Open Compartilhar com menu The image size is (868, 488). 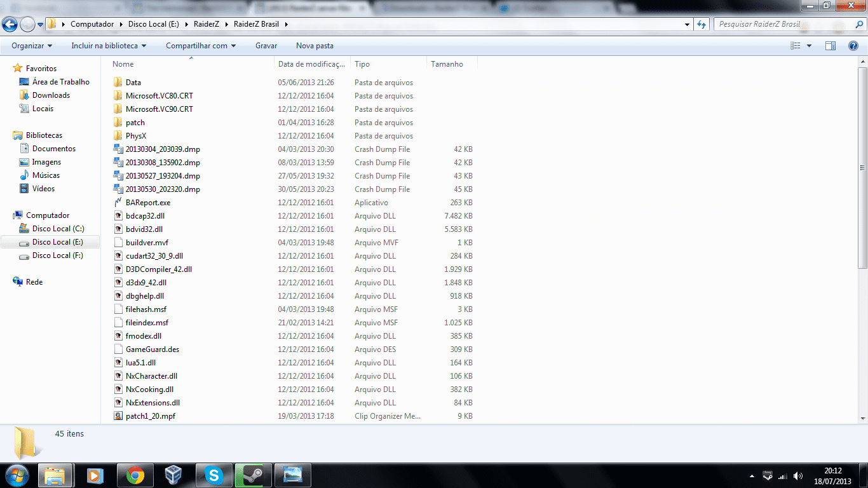tap(201, 46)
